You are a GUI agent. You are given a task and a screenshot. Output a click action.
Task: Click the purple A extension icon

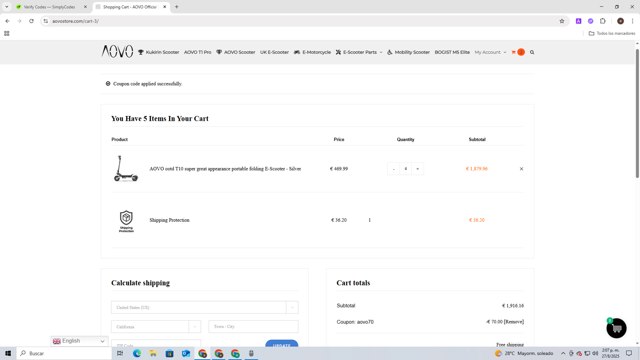click(578, 21)
